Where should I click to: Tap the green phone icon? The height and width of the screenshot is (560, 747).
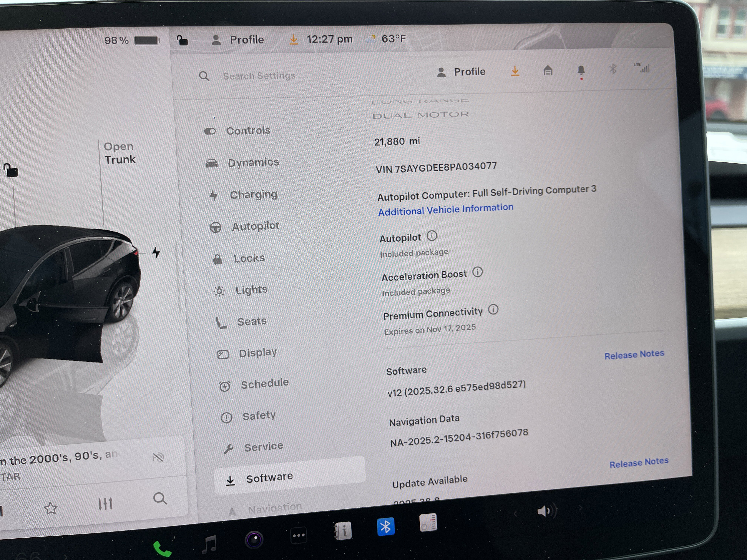click(x=162, y=549)
